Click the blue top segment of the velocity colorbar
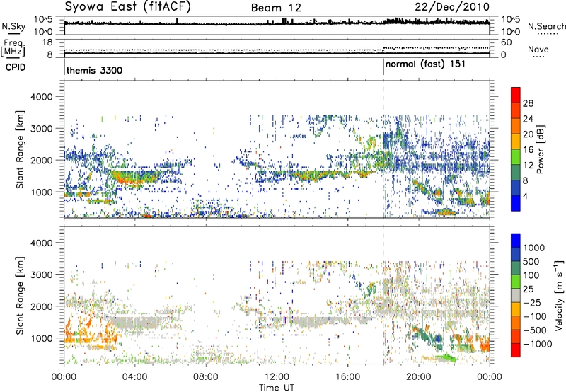Image resolution: width=566 pixels, height=392 pixels. coord(516,241)
